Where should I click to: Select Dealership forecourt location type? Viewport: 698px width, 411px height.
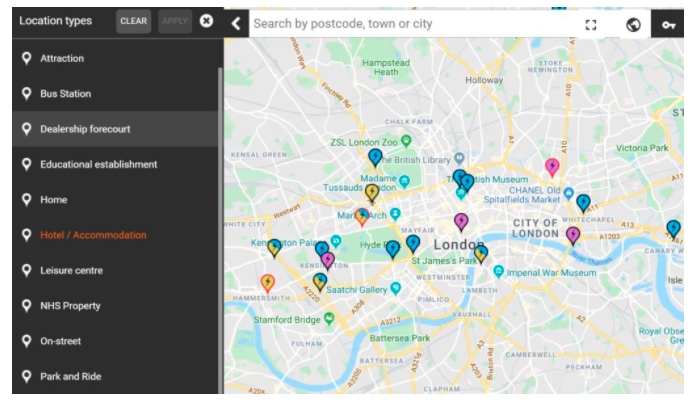pyautogui.click(x=85, y=129)
